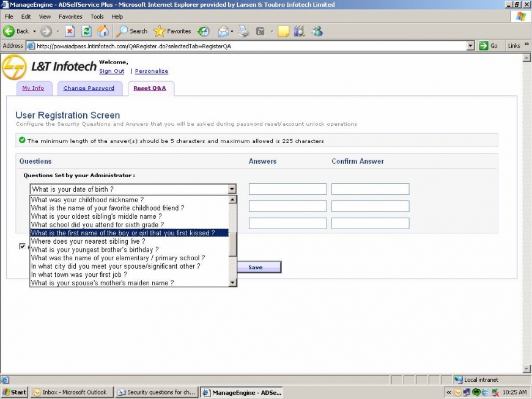Click the Print icon in toolbar
Image resolution: width=532 pixels, height=399 pixels.
click(x=243, y=31)
